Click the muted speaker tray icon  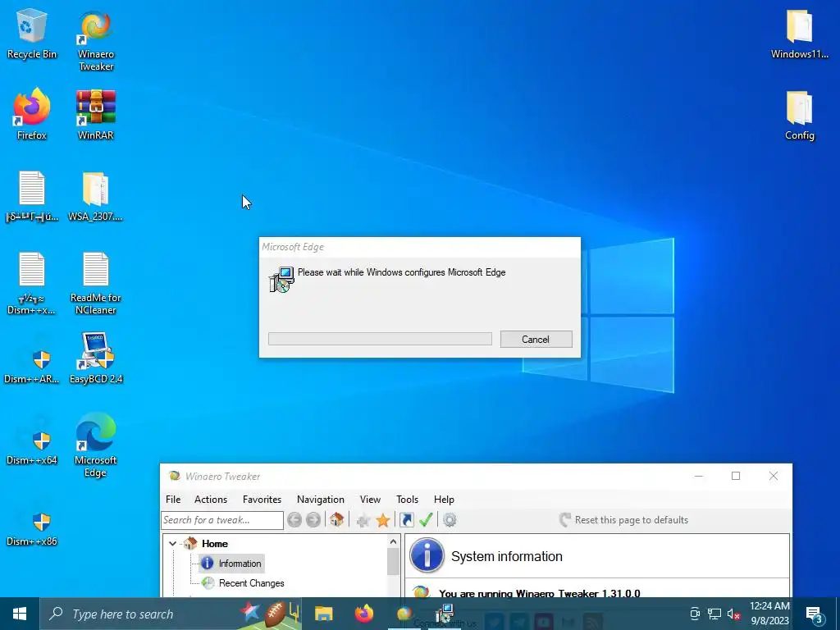[734, 614]
